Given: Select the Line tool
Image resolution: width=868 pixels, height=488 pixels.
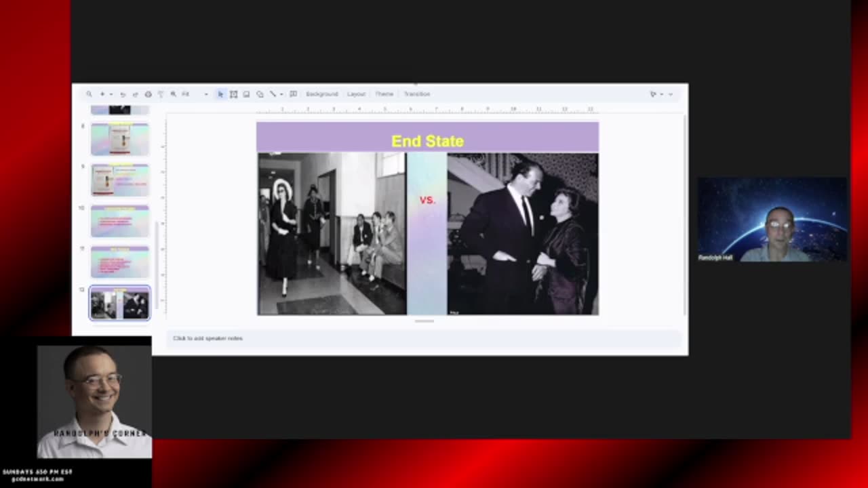Looking at the screenshot, I should tap(273, 94).
